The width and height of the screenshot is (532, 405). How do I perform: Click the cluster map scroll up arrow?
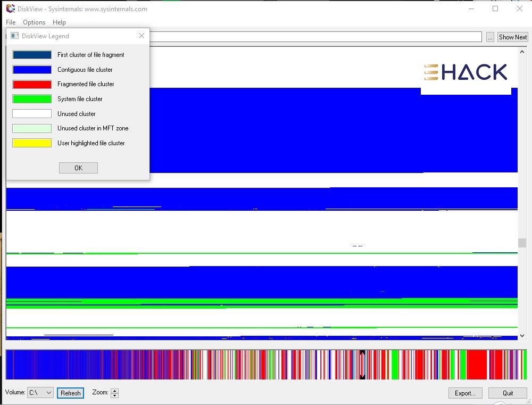pos(522,52)
